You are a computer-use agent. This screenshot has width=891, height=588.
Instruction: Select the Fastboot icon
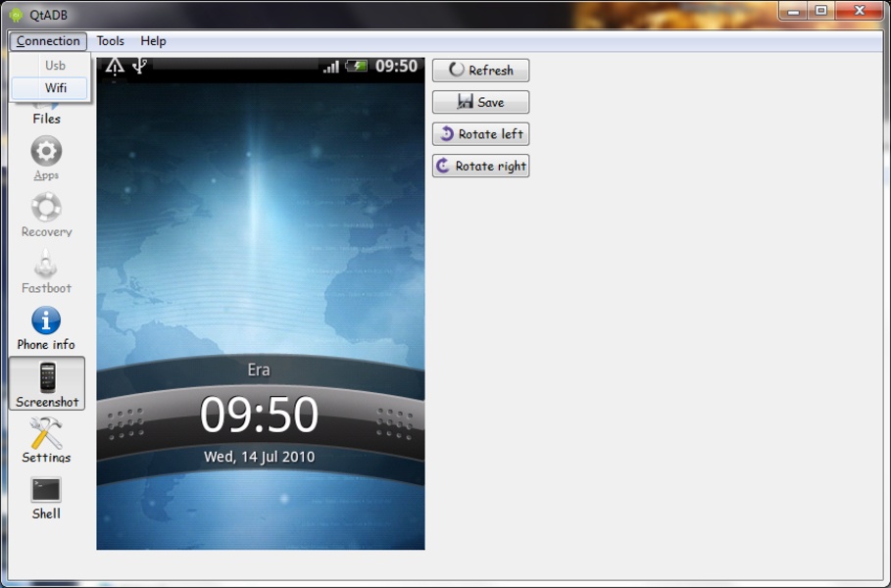tap(46, 266)
